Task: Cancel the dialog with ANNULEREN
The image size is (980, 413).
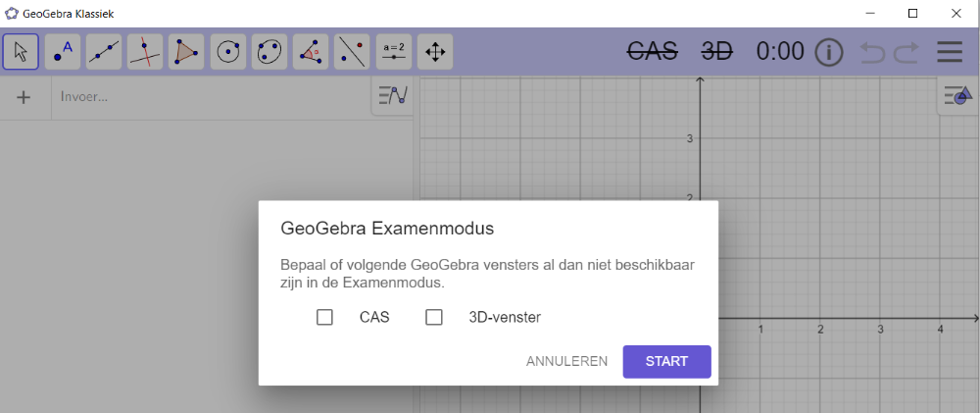Action: tap(566, 362)
